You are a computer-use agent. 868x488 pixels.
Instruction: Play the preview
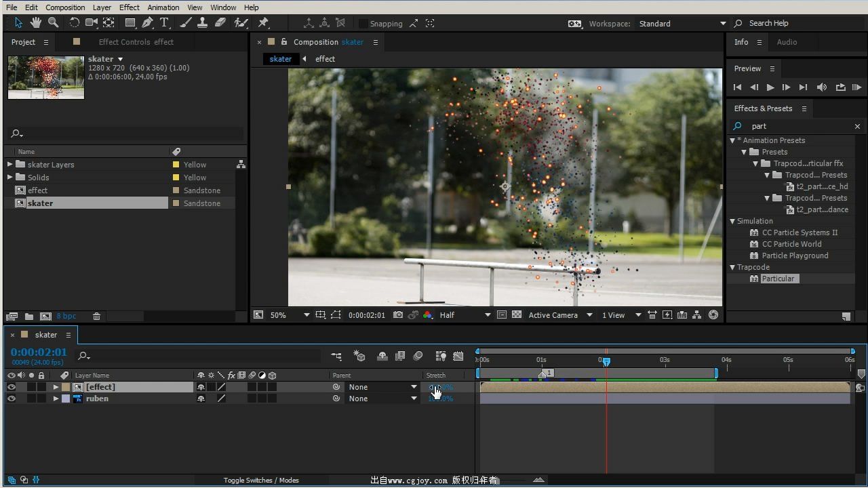point(770,87)
